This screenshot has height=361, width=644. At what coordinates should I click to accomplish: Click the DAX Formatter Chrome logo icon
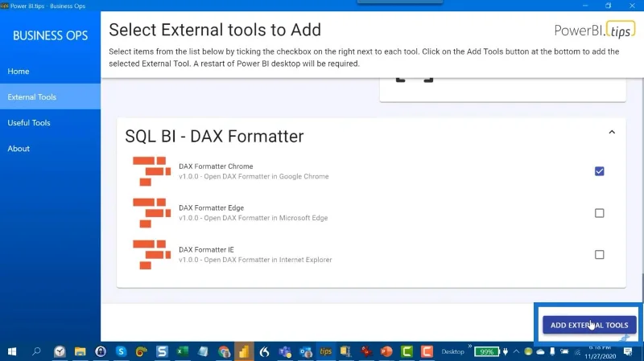151,171
